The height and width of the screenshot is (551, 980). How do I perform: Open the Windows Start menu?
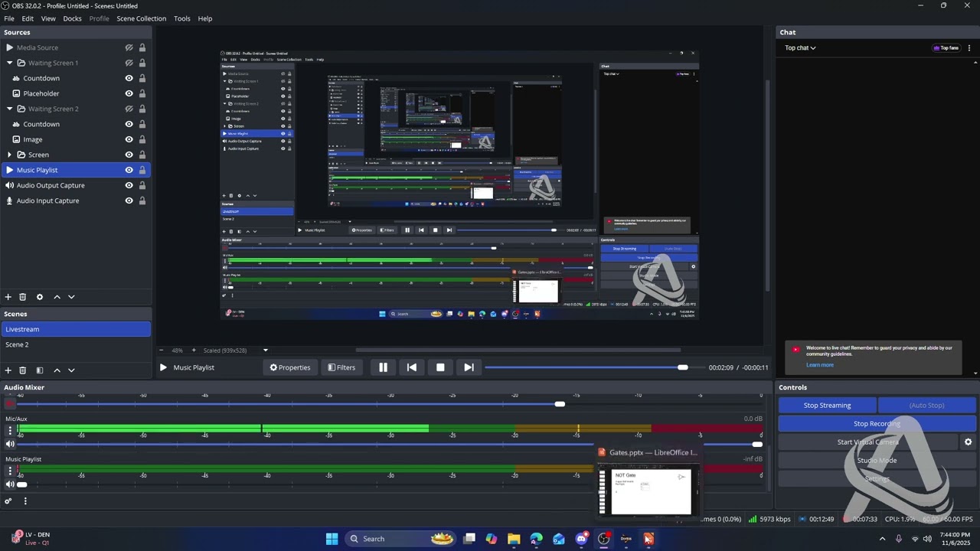point(332,539)
